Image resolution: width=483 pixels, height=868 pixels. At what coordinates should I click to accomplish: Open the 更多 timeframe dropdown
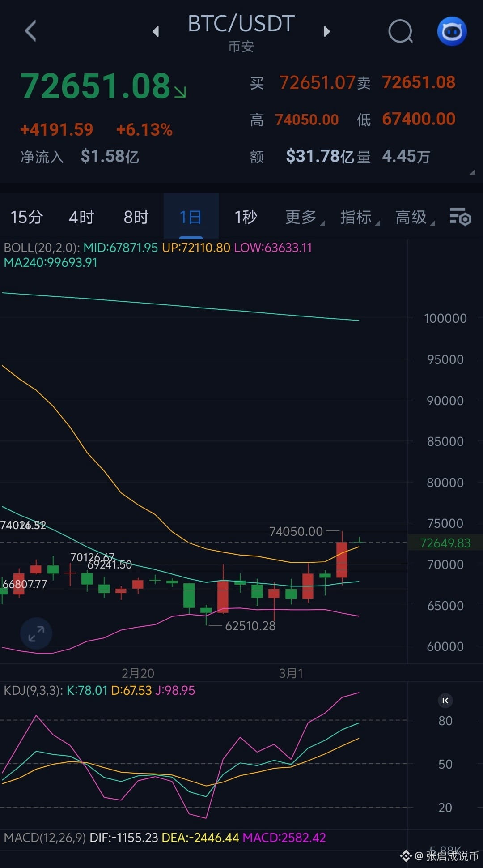coord(304,217)
